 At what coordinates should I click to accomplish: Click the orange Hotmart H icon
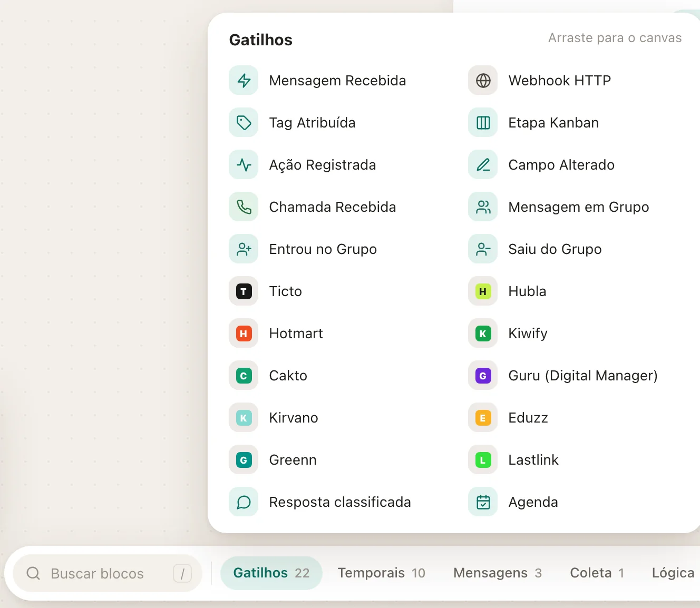click(244, 334)
